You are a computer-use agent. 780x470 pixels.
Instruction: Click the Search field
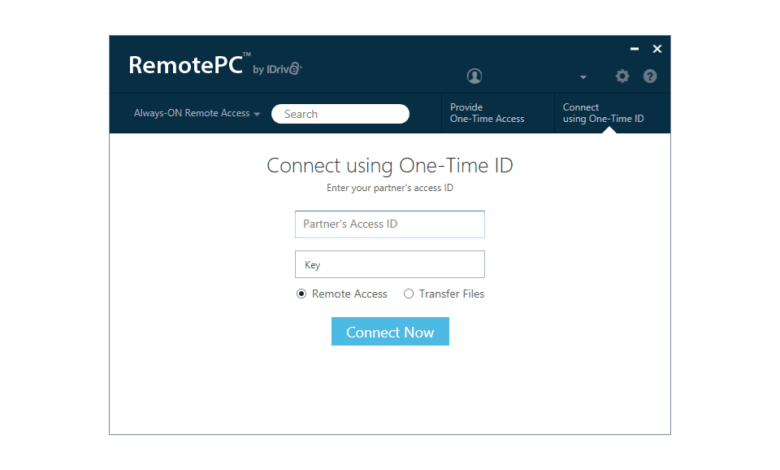pos(340,114)
